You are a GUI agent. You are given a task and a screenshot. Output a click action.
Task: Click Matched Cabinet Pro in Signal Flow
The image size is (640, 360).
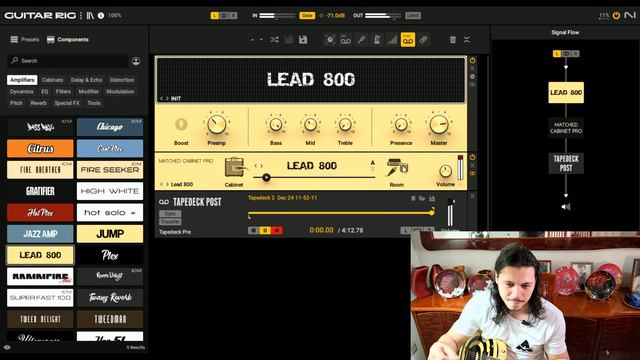point(566,128)
